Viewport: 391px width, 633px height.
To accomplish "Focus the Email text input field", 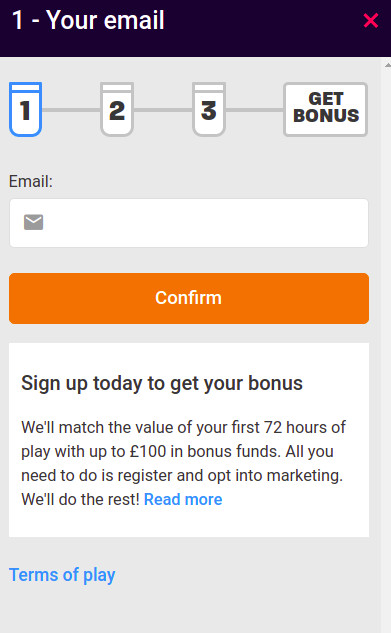I will point(189,223).
